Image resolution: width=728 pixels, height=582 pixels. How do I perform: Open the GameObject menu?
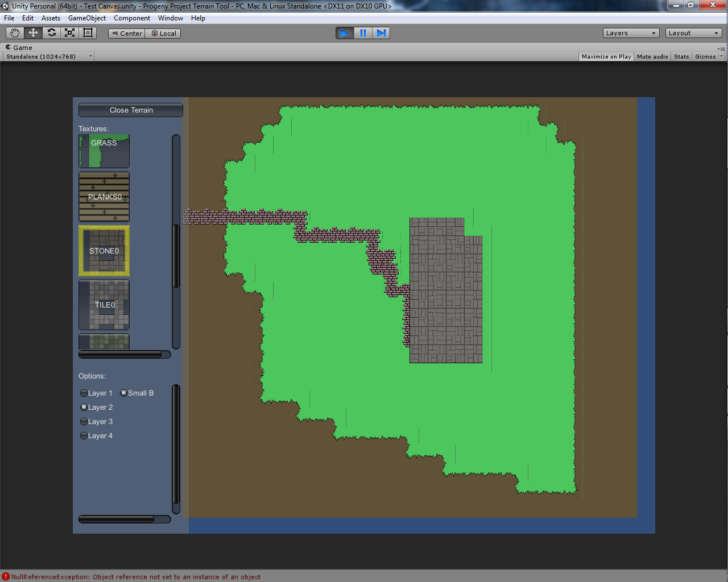coord(87,18)
